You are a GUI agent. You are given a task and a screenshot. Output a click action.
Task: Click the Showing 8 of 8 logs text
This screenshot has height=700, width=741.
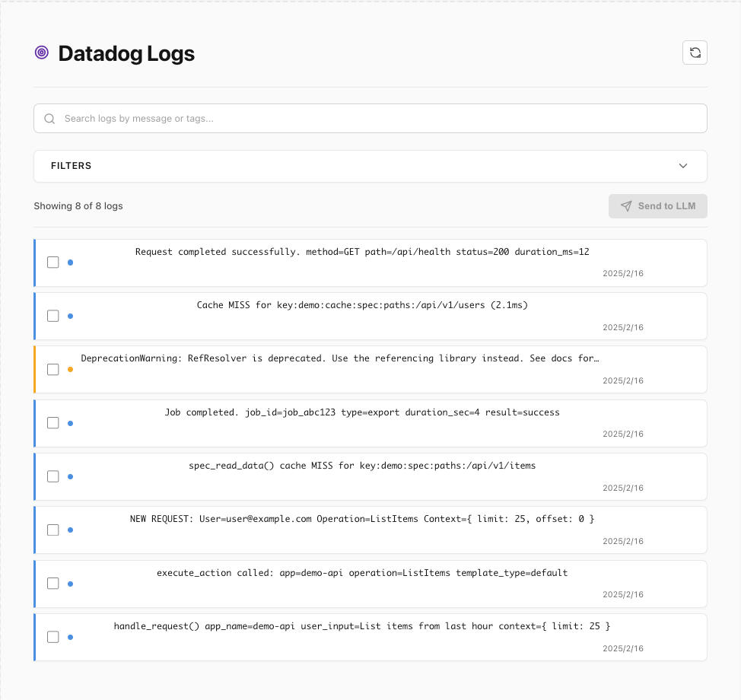pos(78,206)
